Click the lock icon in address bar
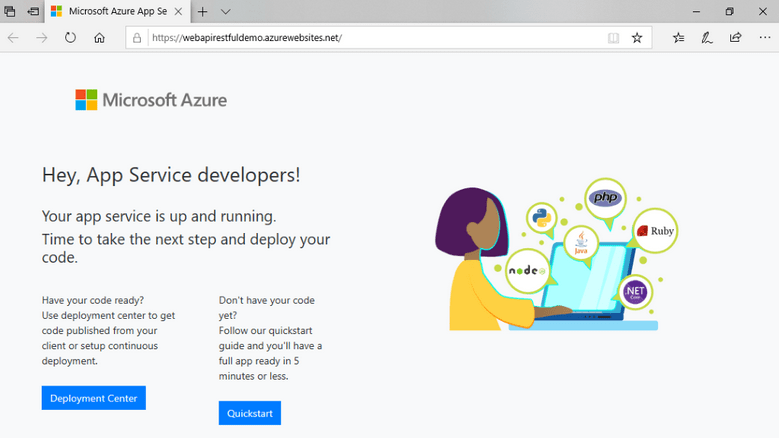 click(x=137, y=38)
